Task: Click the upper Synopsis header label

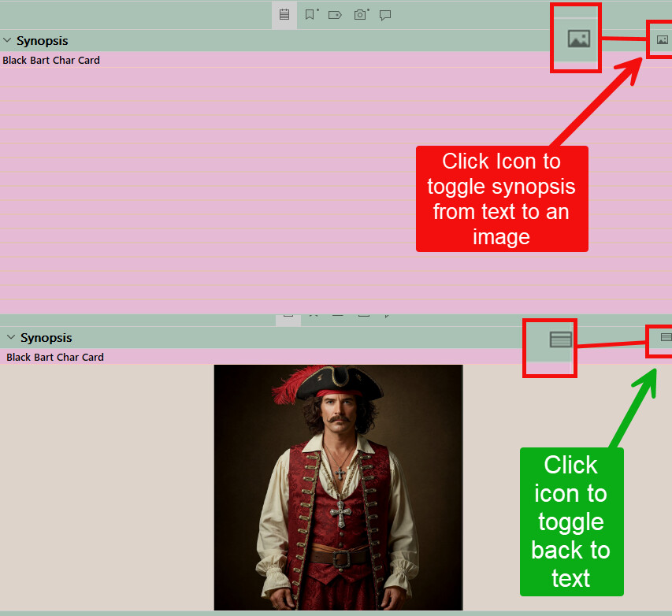Action: [42, 40]
